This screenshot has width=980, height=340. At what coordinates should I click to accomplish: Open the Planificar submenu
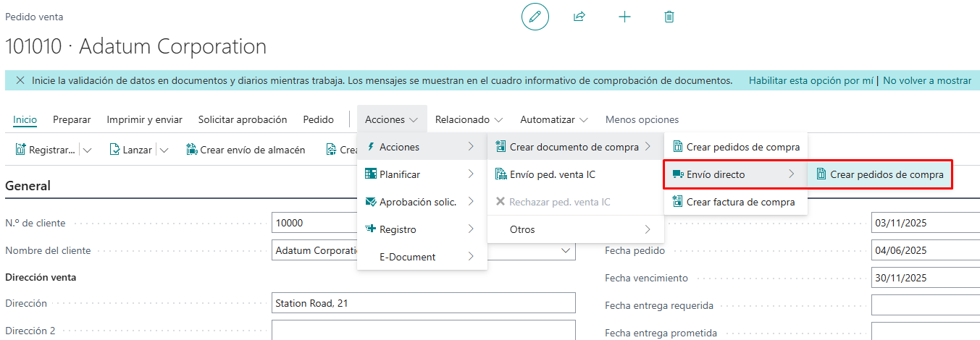[x=422, y=174]
